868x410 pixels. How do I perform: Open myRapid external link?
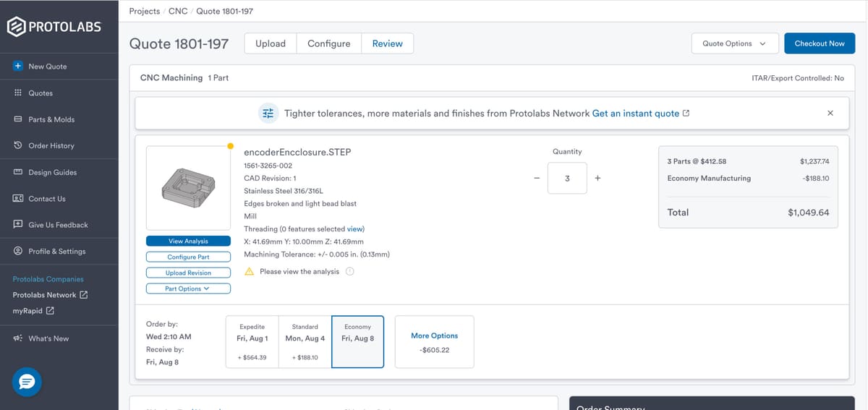click(33, 311)
